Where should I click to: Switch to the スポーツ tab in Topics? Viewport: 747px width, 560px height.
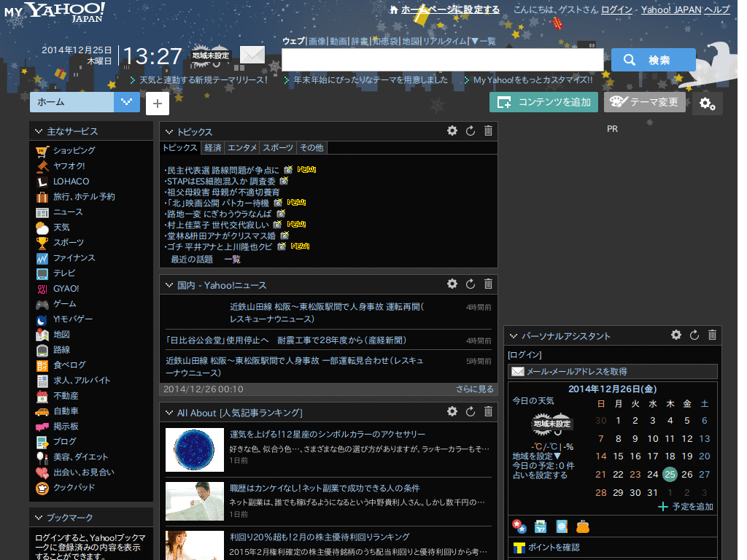pyautogui.click(x=278, y=147)
